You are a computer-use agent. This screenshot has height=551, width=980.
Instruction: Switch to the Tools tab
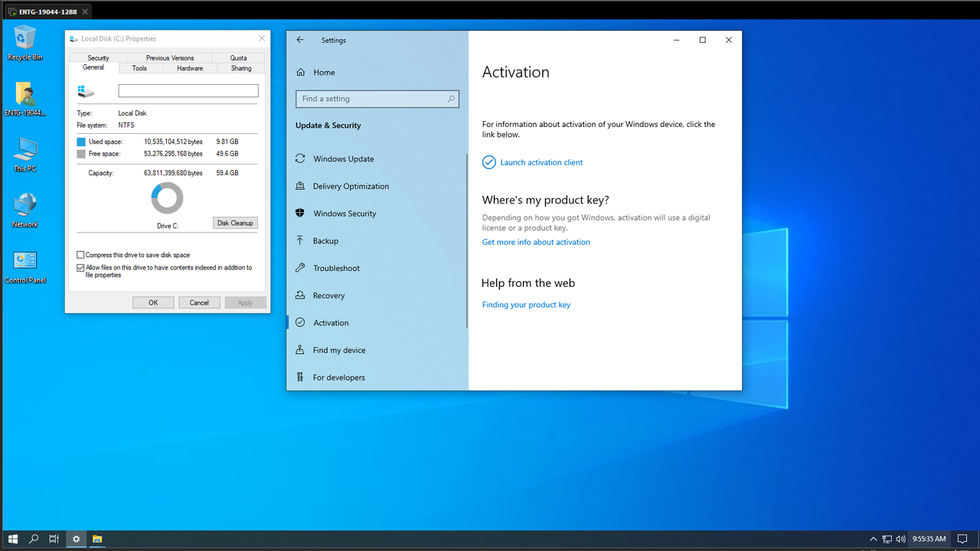pos(139,68)
